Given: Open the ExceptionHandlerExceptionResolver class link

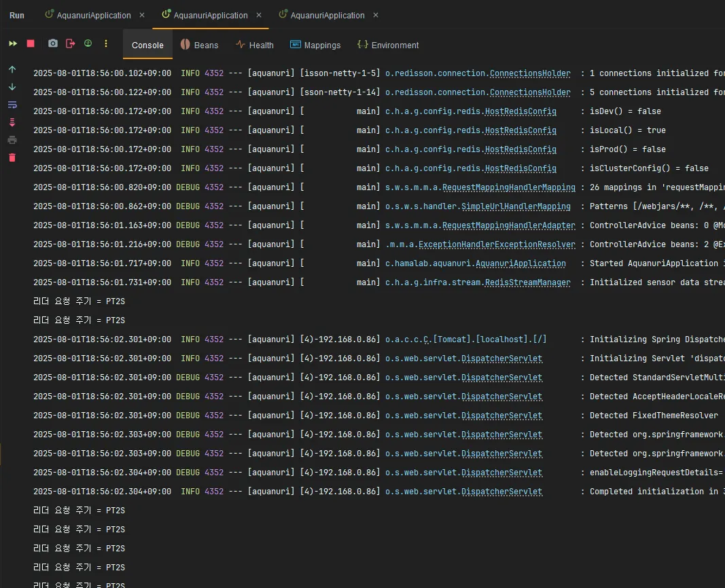Looking at the screenshot, I should [497, 244].
